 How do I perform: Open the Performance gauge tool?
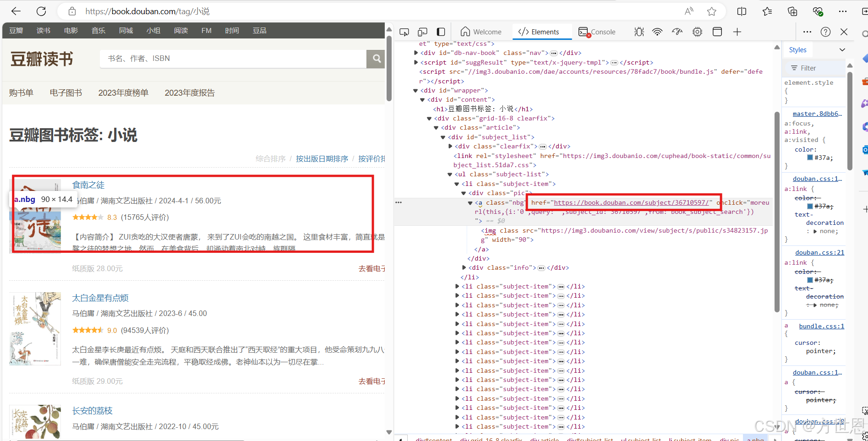pyautogui.click(x=677, y=32)
